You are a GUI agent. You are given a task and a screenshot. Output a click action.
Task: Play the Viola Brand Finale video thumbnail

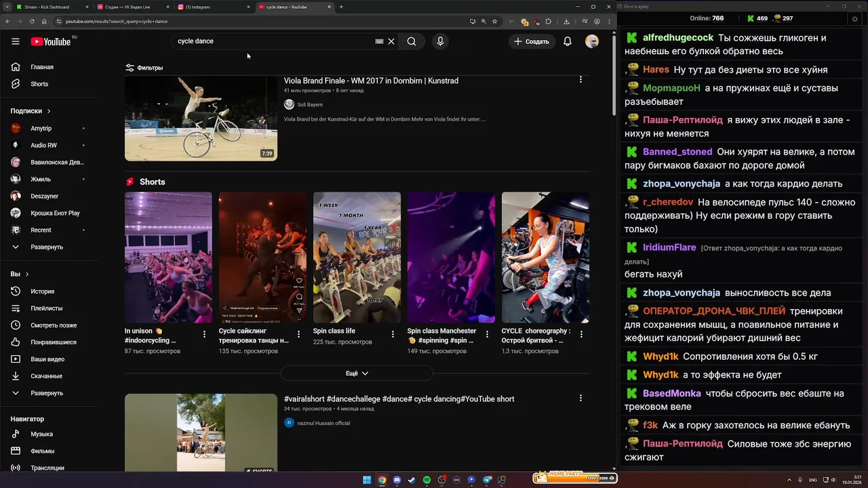pyautogui.click(x=201, y=118)
